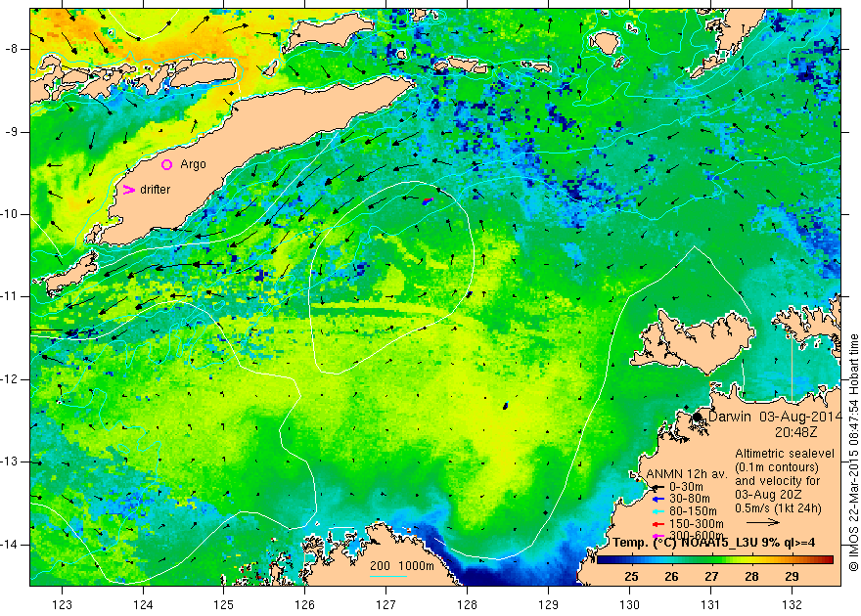The image size is (861, 616).
Task: Click the ANMN 12h av. heading
Action: pyautogui.click(x=687, y=474)
